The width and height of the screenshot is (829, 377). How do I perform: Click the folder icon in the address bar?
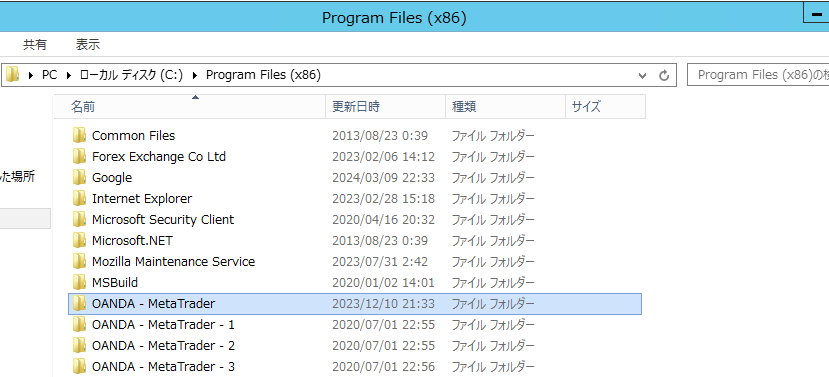coord(12,75)
